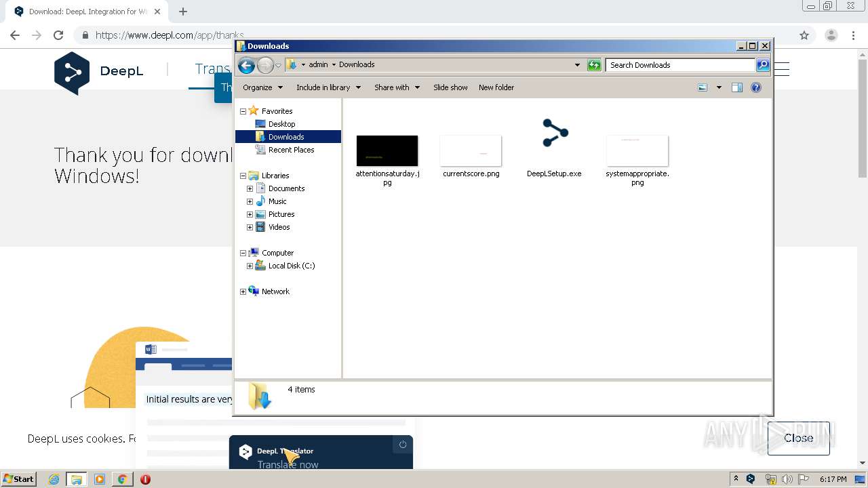The height and width of the screenshot is (488, 868).
Task: Click the taskbar clock 6:17 PM
Action: pyautogui.click(x=833, y=479)
